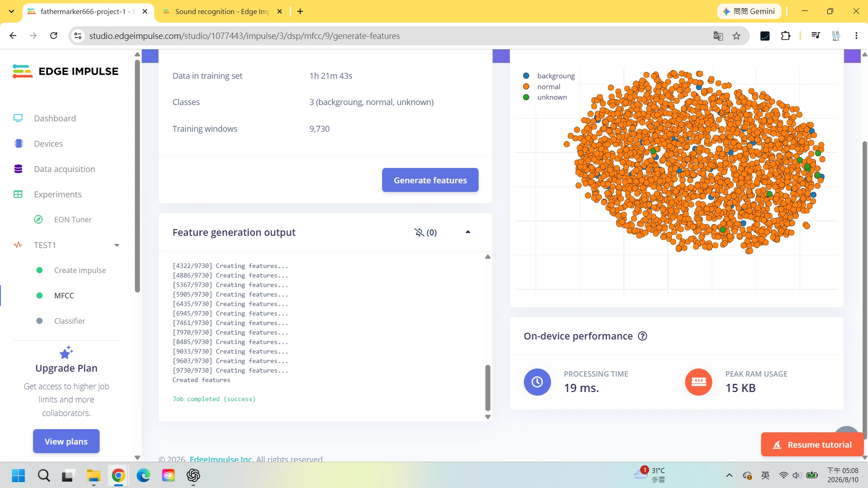This screenshot has width=868, height=488.
Task: Open the Chrome translate page icon
Action: [x=718, y=36]
